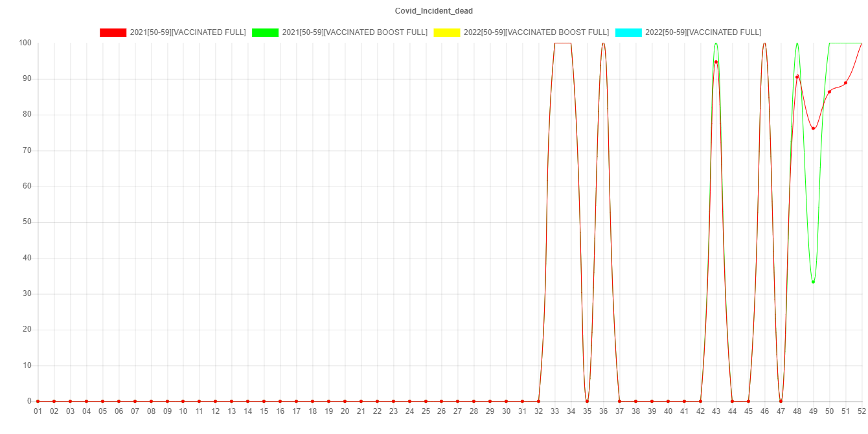Toggle the 2021[50-59][VACCINATED FULL] legend label
Viewport: 868px width, 434px height.
coord(188,32)
